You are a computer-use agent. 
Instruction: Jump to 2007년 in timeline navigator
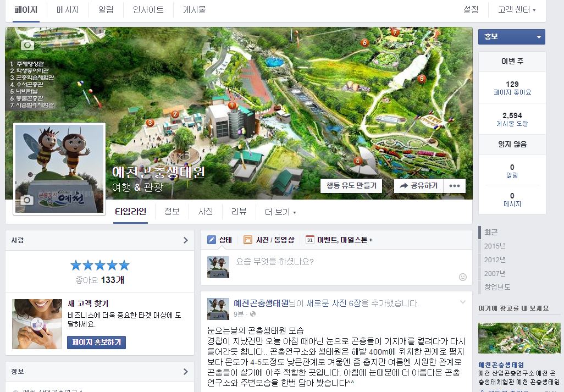click(495, 273)
